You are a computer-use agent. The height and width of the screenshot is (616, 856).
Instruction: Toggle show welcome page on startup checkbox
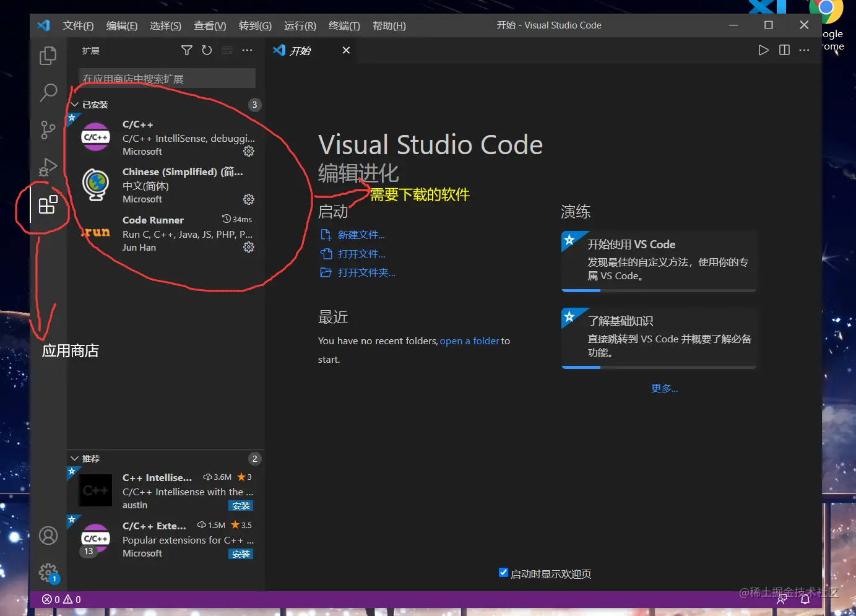click(503, 573)
